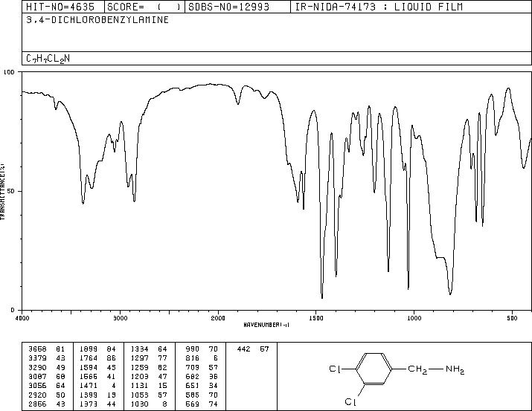Click the HIT-NO=4635 header cell
532x411 pixels.
click(x=63, y=7)
